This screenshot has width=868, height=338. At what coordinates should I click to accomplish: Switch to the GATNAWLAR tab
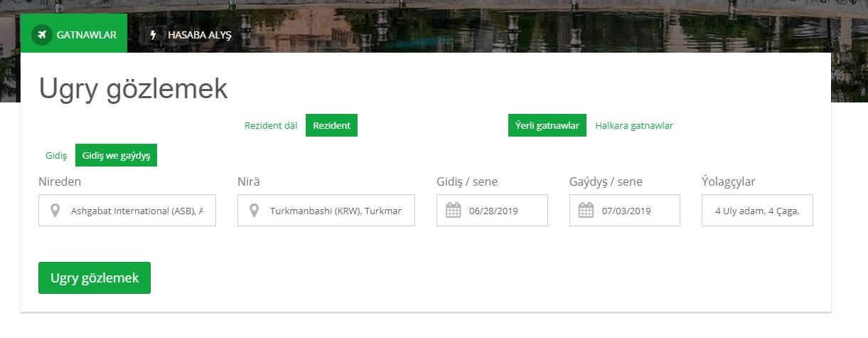(74, 33)
